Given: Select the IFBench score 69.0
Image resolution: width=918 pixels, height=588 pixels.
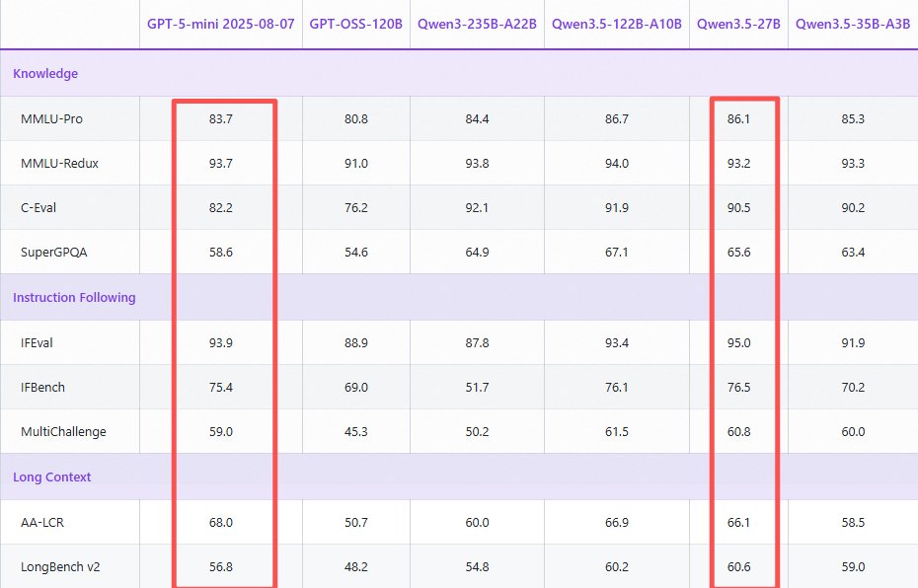Looking at the screenshot, I should coord(356,388).
